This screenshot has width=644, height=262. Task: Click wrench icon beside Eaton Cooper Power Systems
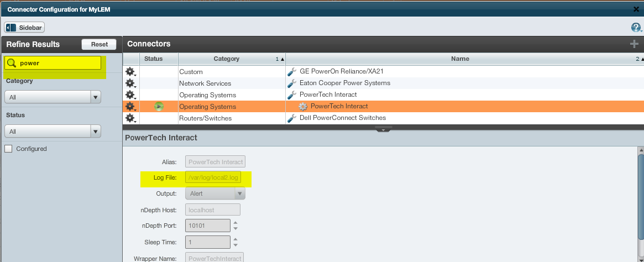coord(292,83)
